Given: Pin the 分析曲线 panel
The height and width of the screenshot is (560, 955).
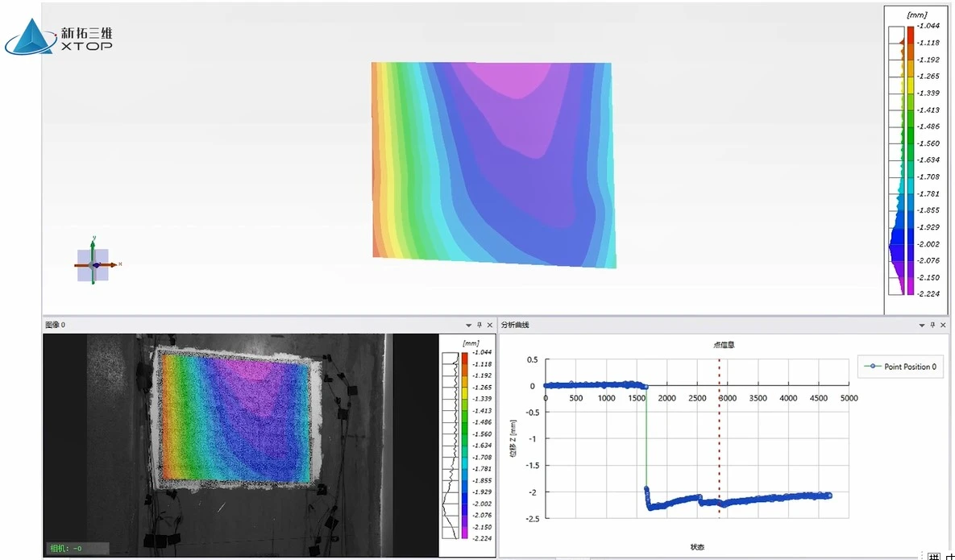Looking at the screenshot, I should coord(933,325).
